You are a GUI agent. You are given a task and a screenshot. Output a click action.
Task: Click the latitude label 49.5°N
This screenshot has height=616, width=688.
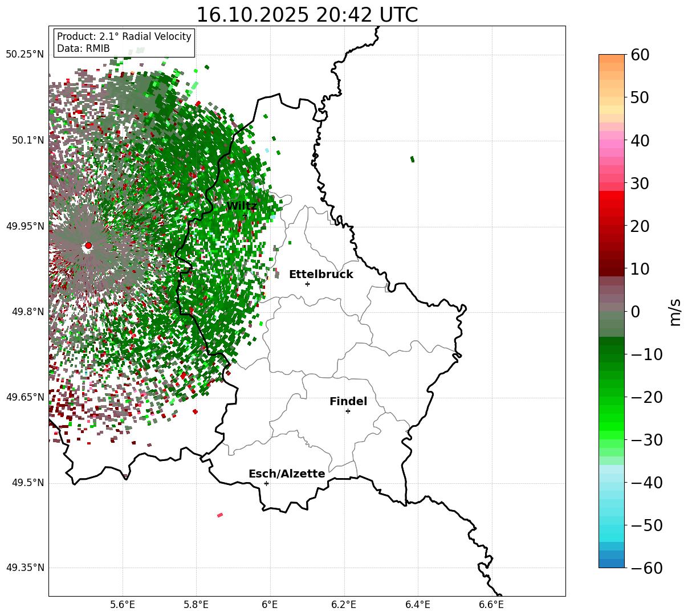point(27,483)
